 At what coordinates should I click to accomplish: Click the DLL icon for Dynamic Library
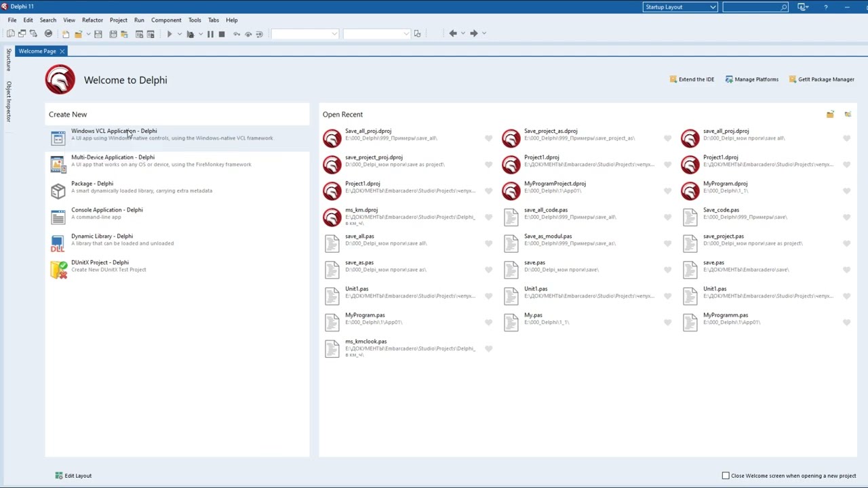58,243
